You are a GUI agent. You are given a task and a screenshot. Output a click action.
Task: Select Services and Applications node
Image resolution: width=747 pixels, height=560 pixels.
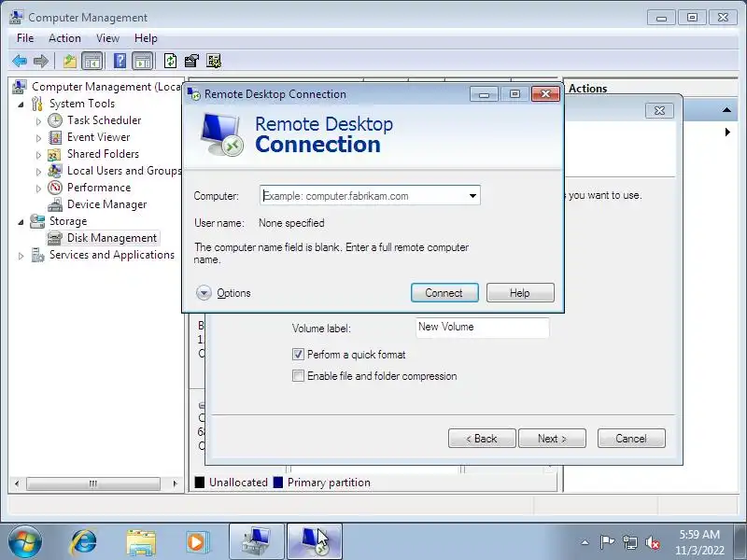click(x=112, y=255)
